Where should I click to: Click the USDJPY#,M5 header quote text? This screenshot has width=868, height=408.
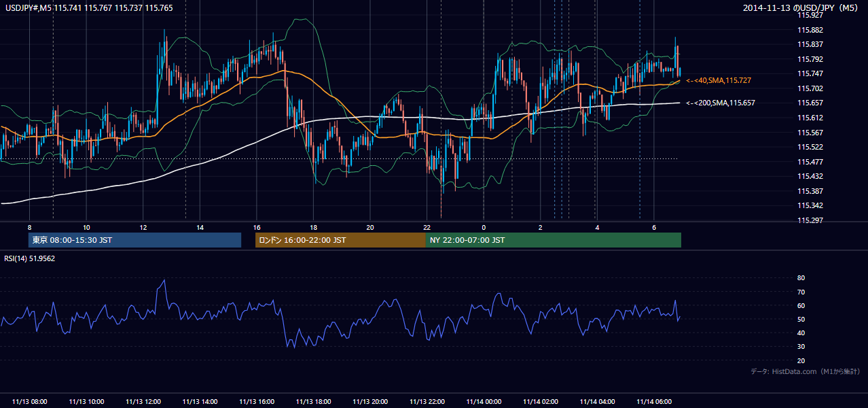pos(88,7)
